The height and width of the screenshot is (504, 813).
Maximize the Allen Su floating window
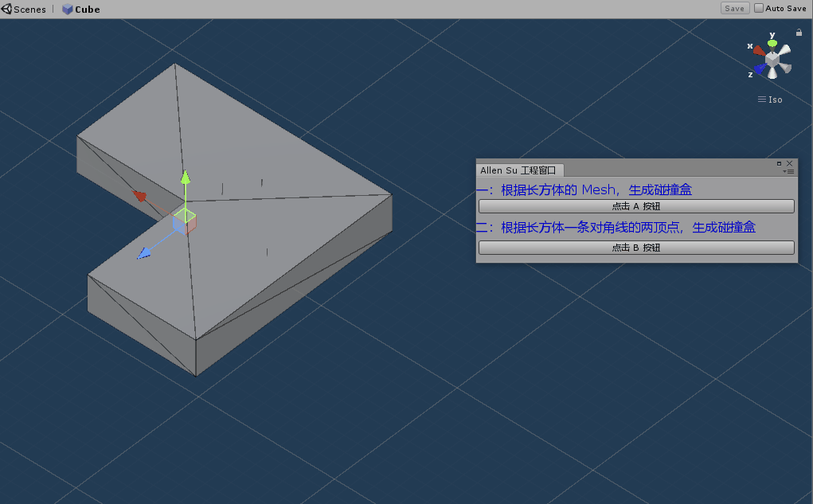point(779,163)
